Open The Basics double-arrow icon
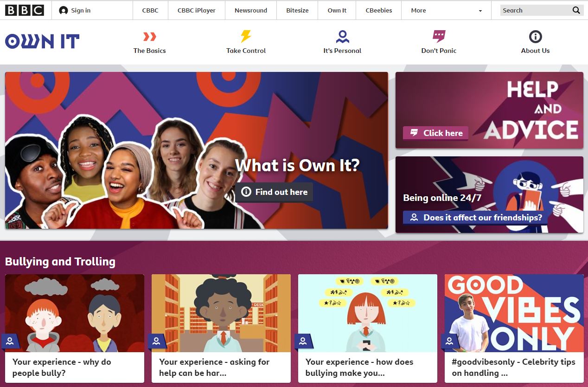Viewport: 588px width, 387px height. coord(149,37)
